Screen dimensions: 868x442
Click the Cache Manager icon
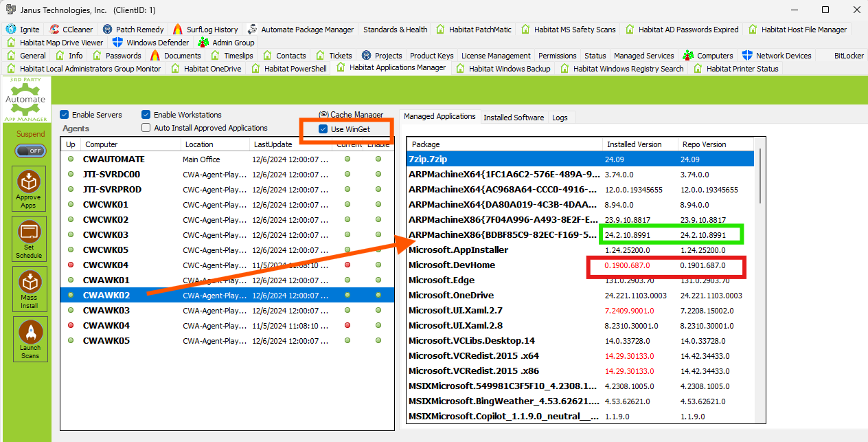323,115
